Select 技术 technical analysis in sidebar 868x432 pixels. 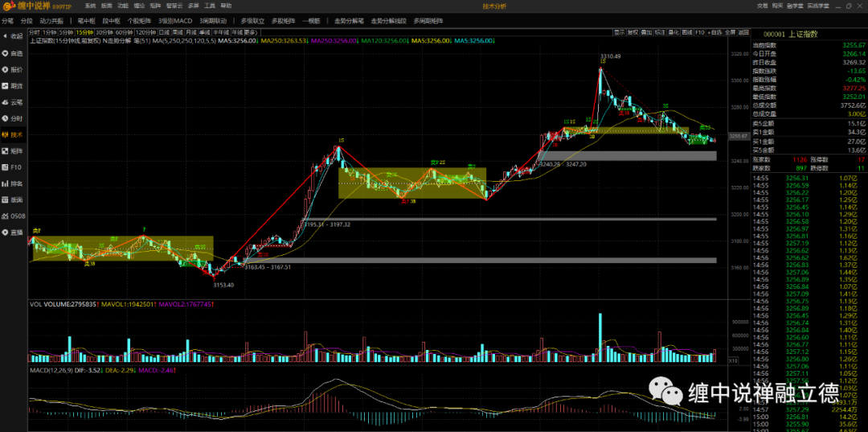tap(14, 134)
